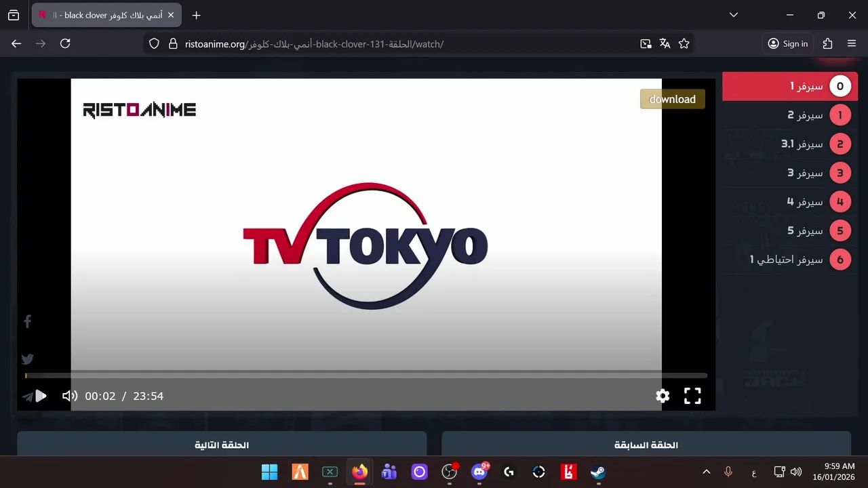The image size is (868, 488).
Task: Share via the Facebook icon
Action: [27, 321]
